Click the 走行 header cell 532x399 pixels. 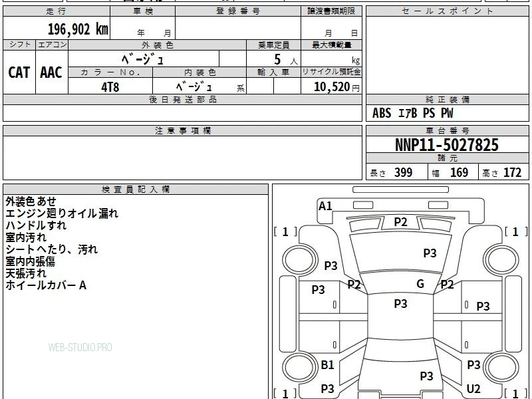point(57,11)
